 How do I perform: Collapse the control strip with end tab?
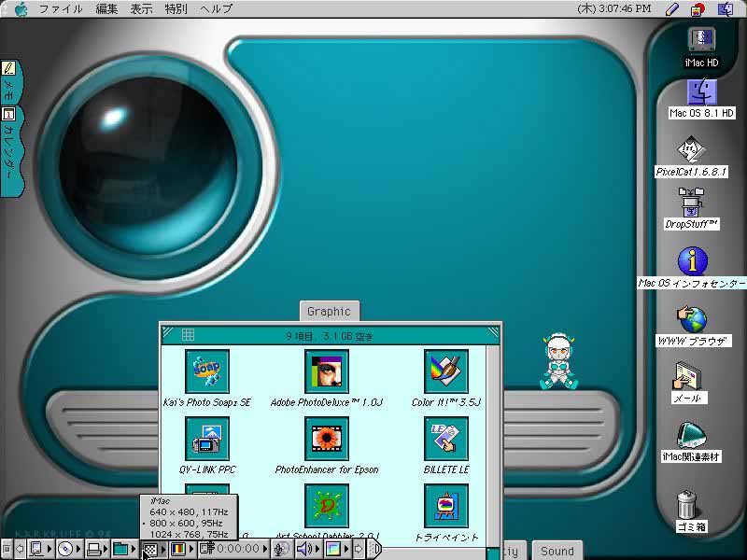pos(374,549)
